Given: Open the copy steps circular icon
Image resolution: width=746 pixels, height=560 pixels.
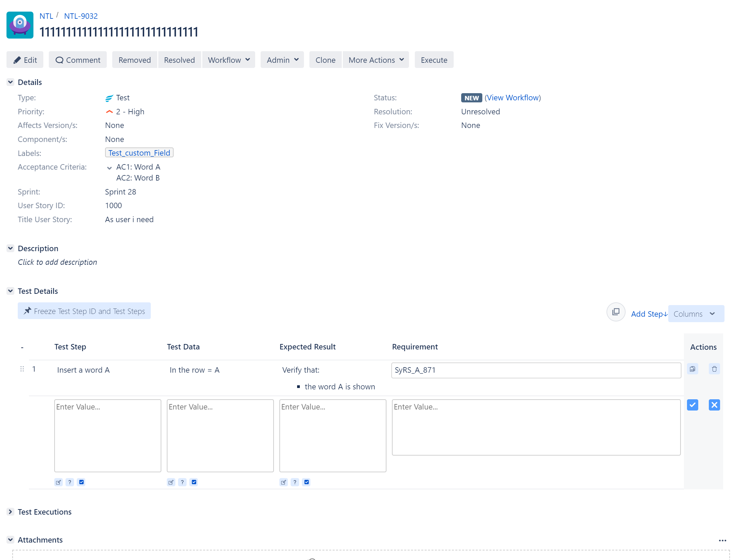Looking at the screenshot, I should coord(616,312).
